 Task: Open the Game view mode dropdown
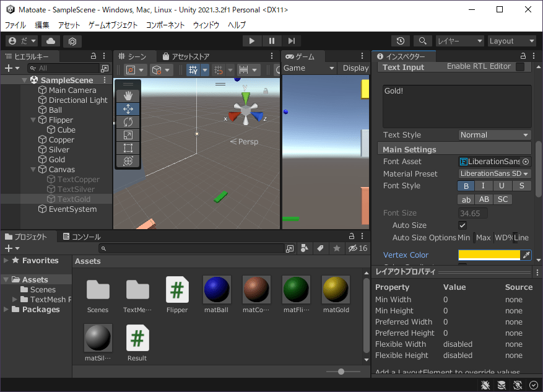point(309,68)
